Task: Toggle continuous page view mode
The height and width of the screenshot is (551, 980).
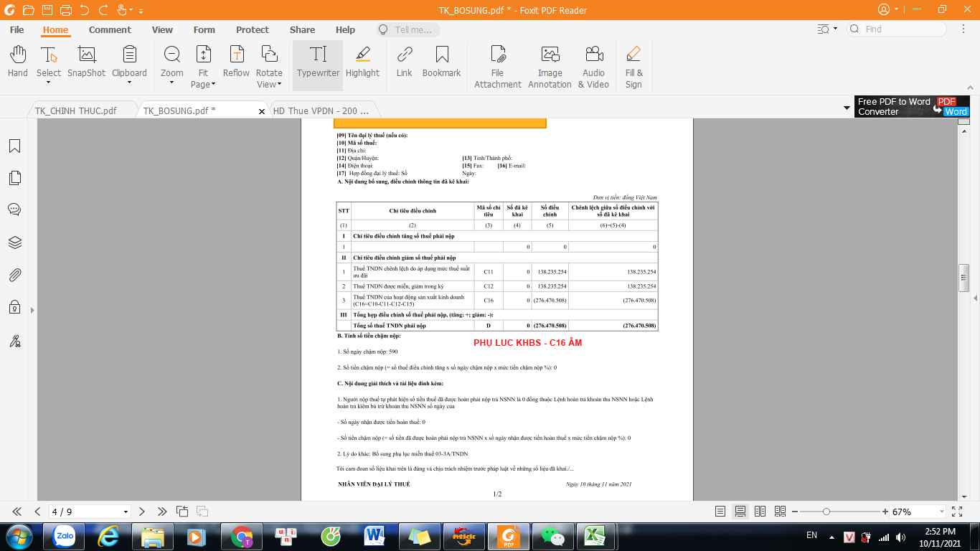Action: coord(740,512)
